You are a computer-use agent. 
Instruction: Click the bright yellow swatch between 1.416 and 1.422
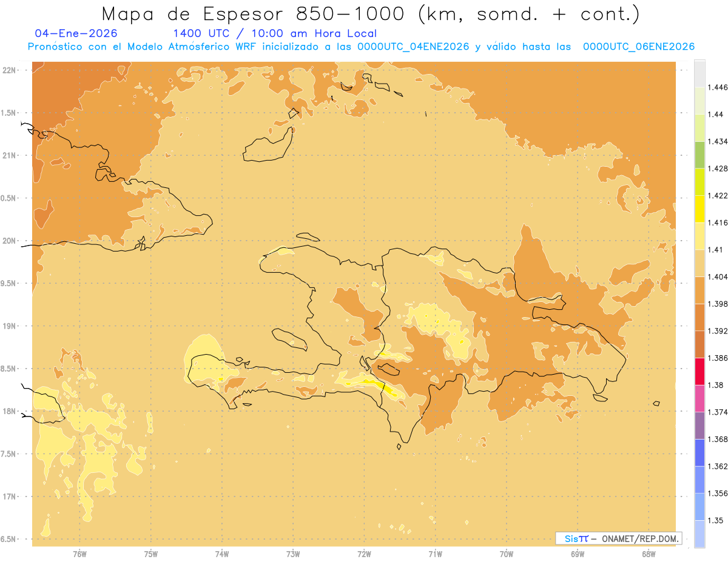click(x=699, y=209)
